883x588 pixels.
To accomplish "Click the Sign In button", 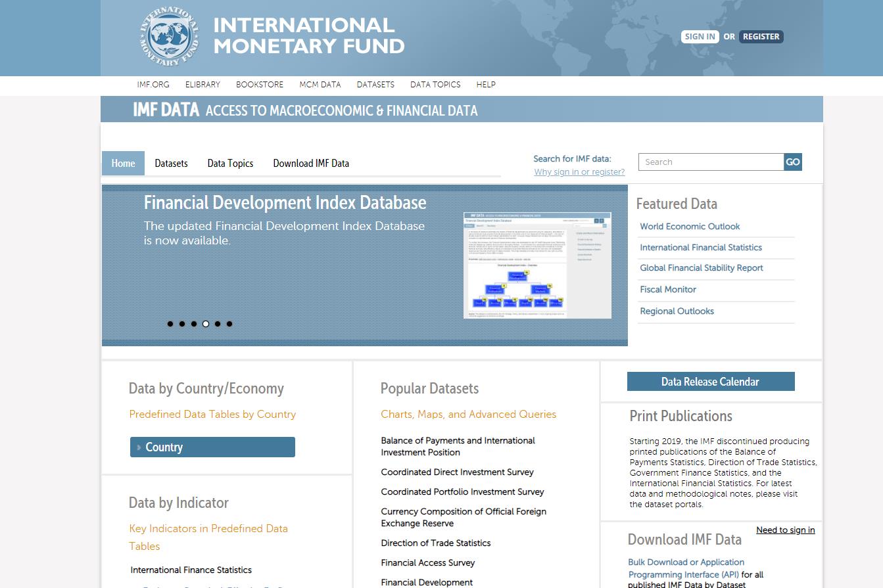I will (x=700, y=37).
